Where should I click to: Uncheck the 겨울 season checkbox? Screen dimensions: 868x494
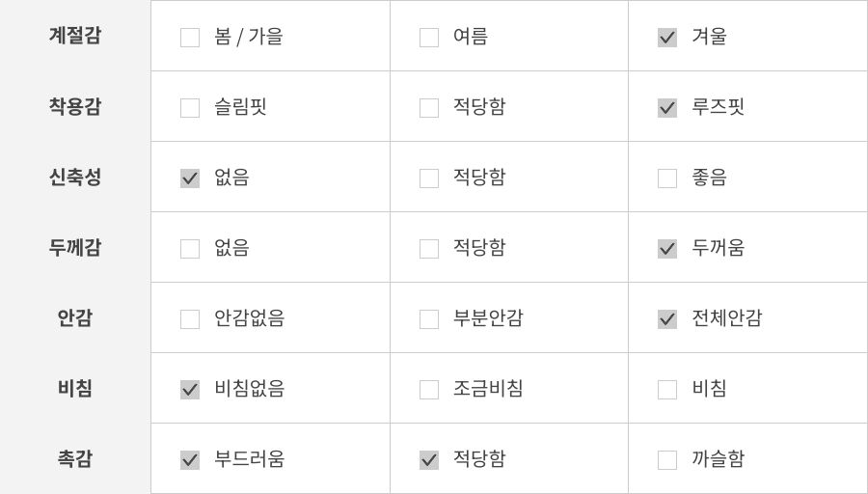667,38
